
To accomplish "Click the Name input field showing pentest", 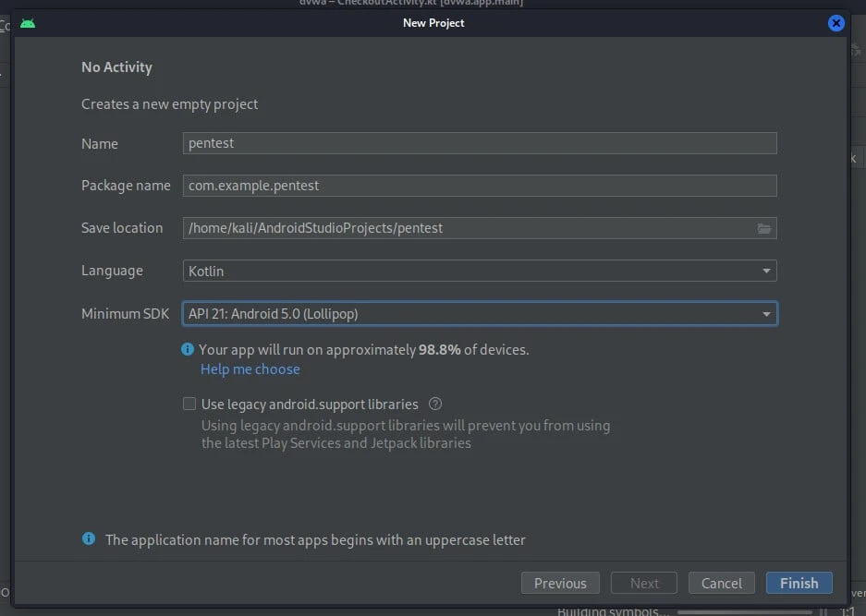I will 479,143.
